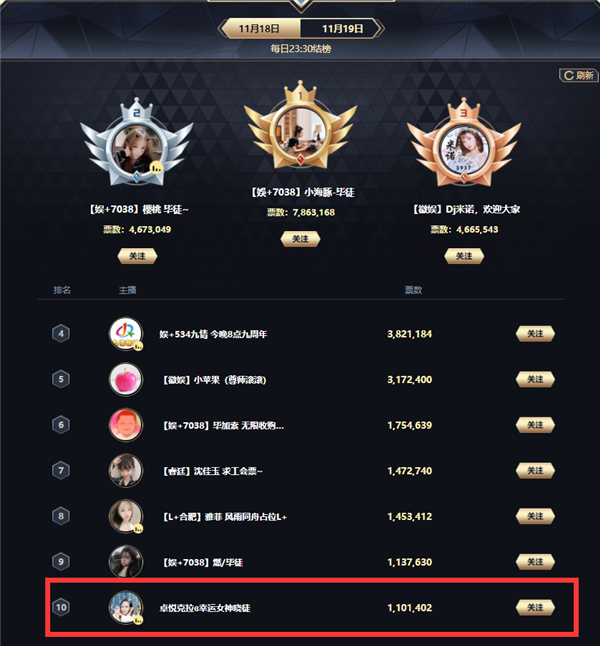Open the rank 2 silver badge avatar
This screenshot has height=646, width=600.
(x=137, y=150)
